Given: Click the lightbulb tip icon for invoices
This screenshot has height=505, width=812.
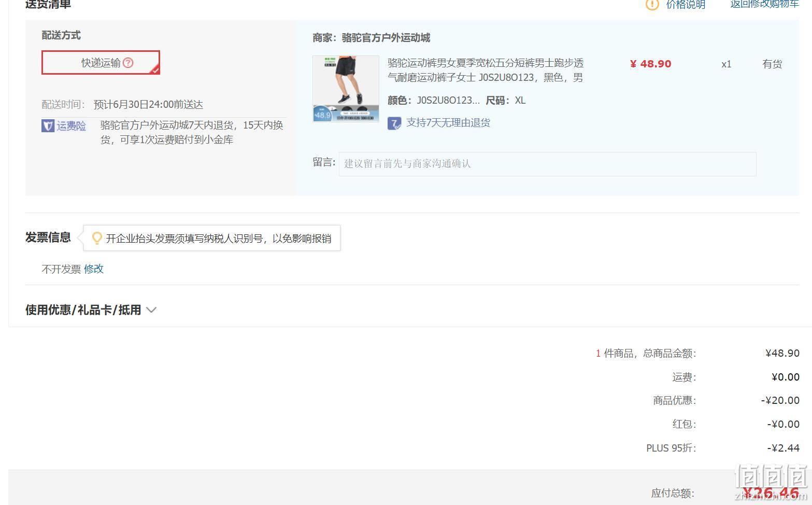Looking at the screenshot, I should click(96, 238).
